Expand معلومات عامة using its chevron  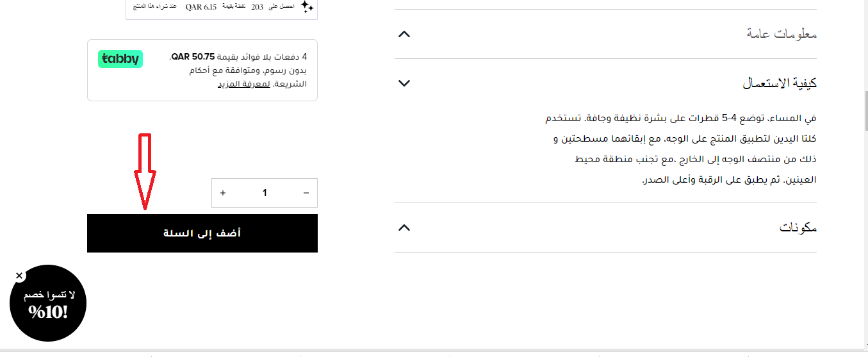pos(404,34)
